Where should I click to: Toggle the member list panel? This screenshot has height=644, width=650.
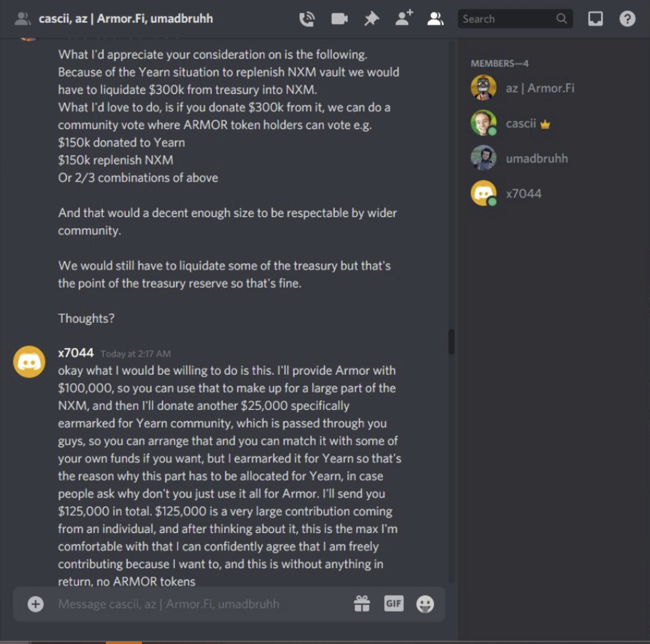[435, 19]
